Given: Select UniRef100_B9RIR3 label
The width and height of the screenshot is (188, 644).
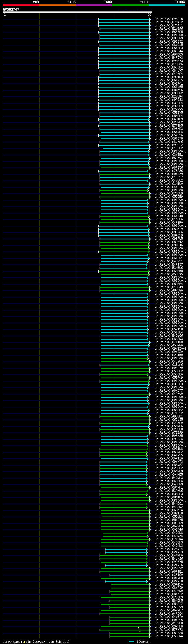Looking at the screenshot, I should coord(169,77).
